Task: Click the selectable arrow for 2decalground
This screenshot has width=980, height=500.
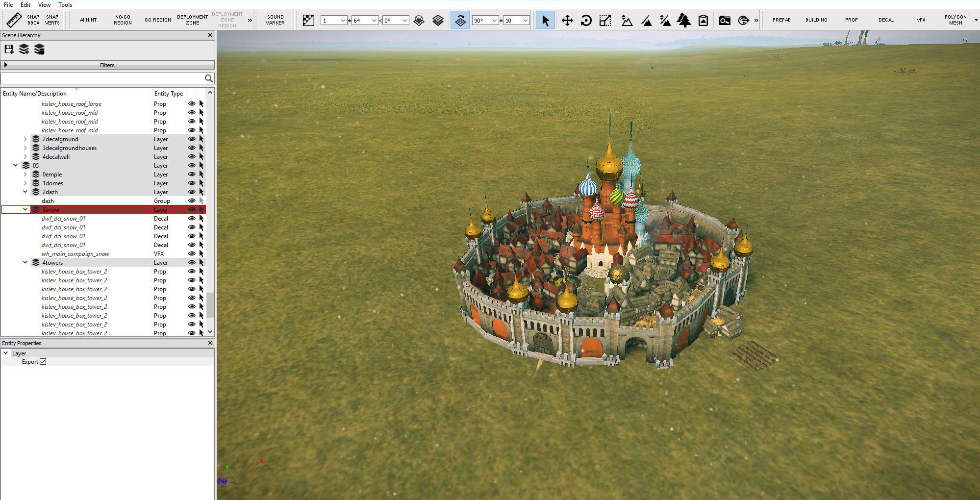Action: [201, 139]
